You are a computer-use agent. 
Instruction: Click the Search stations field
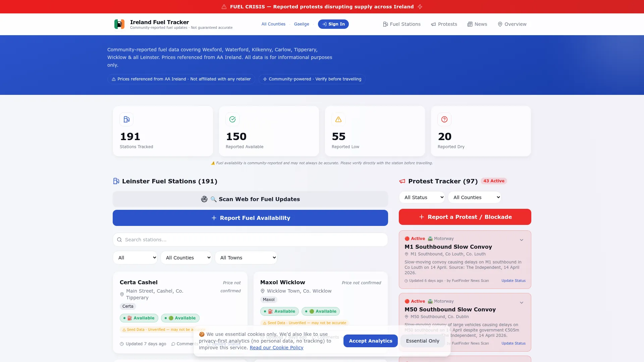click(250, 240)
